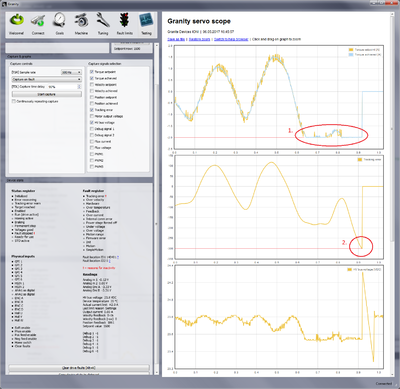This screenshot has height=389, width=400.
Task: Click into the Capture time delay field
Action: (62, 87)
